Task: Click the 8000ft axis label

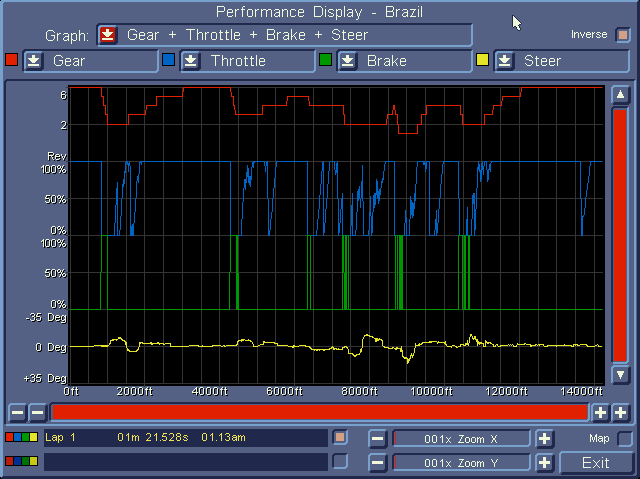Action: tap(359, 391)
